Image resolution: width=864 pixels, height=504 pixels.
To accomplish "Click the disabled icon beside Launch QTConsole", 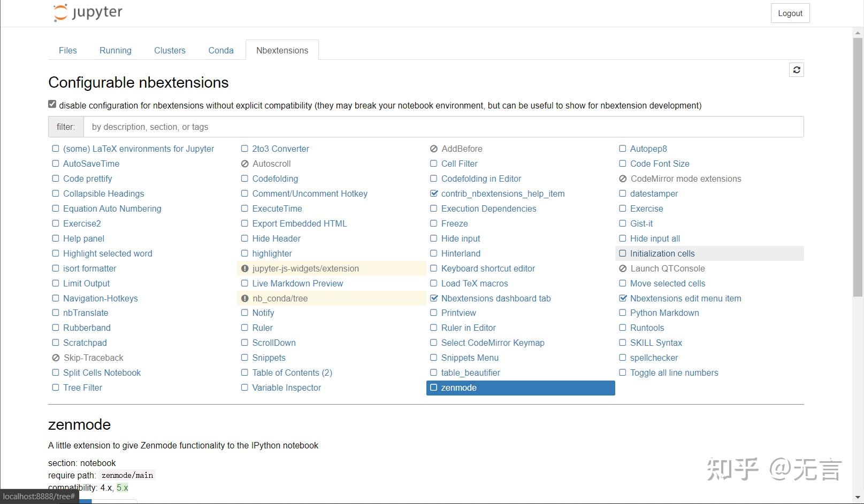I will point(623,269).
